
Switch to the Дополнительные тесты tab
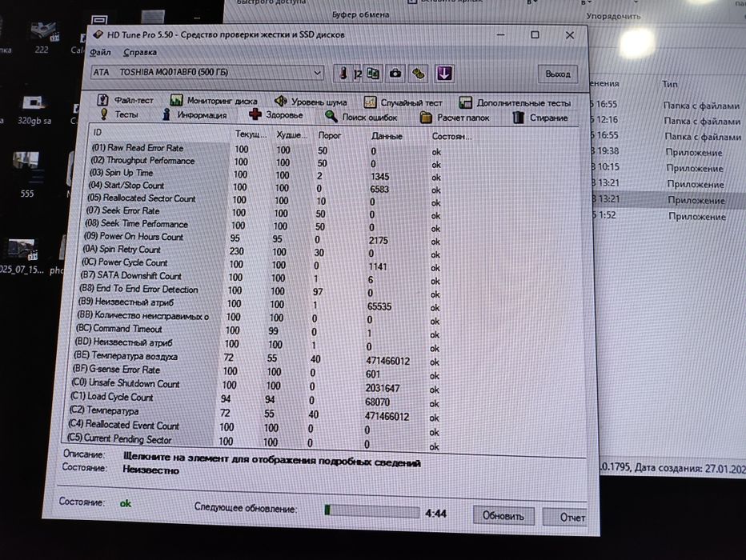click(x=515, y=102)
